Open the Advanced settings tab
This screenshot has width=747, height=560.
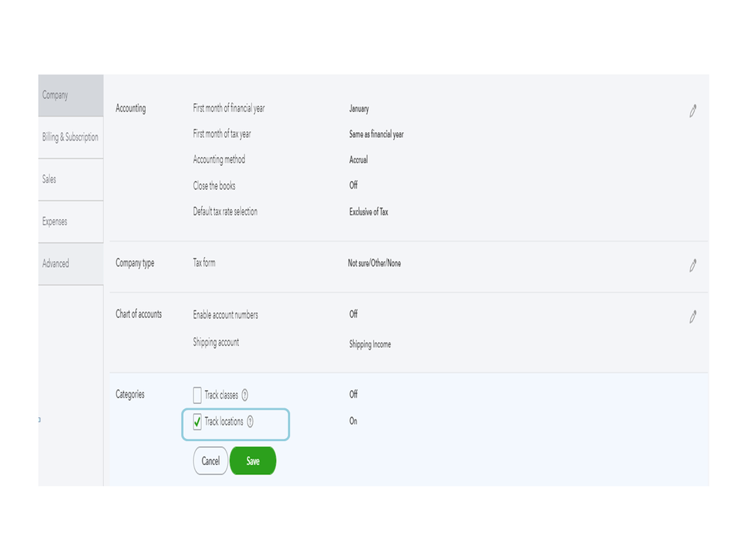click(70, 264)
